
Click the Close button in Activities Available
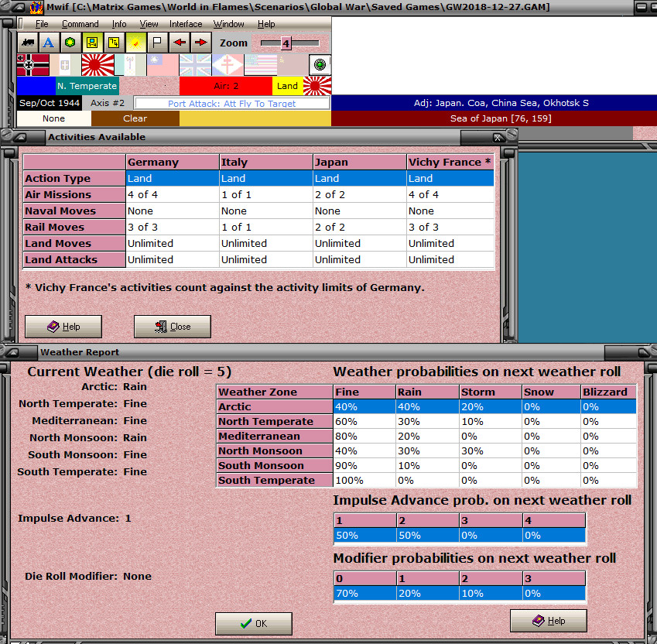coord(173,327)
